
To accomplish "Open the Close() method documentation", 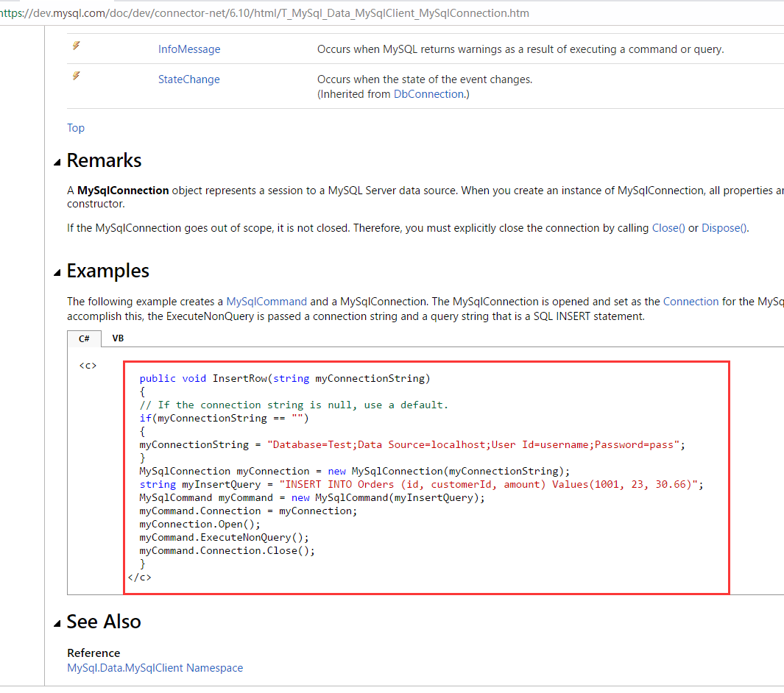I will 668,228.
